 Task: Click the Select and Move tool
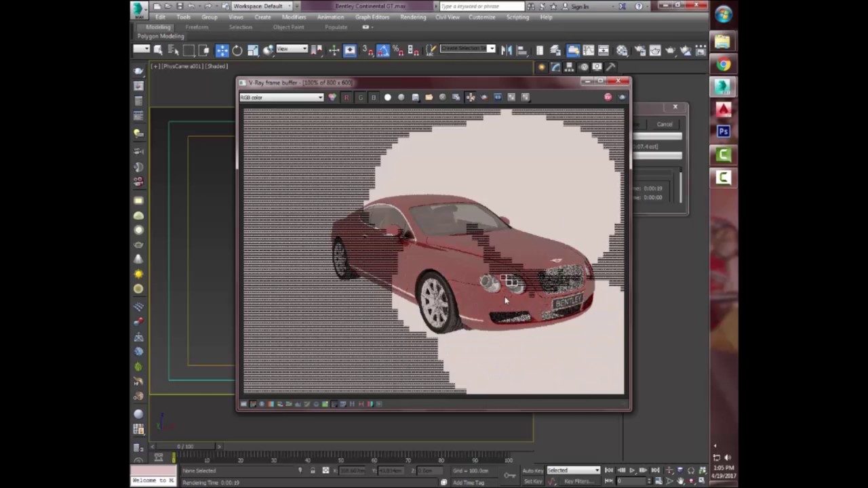point(222,50)
